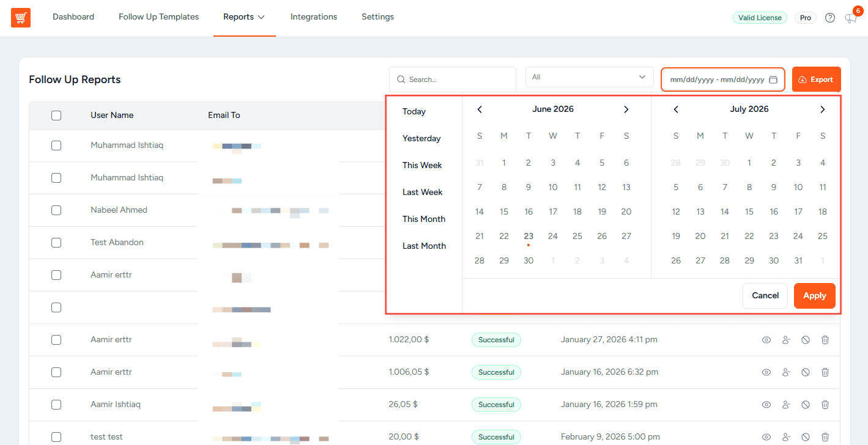The image size is (868, 445).
Task: Click block icon for January 16, 2026 6:32 pm row
Action: (x=806, y=372)
